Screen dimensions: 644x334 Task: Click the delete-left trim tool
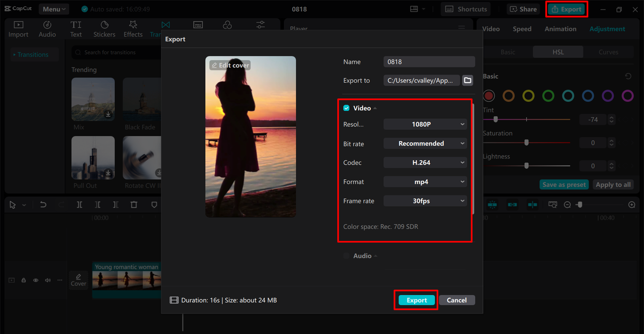98,205
